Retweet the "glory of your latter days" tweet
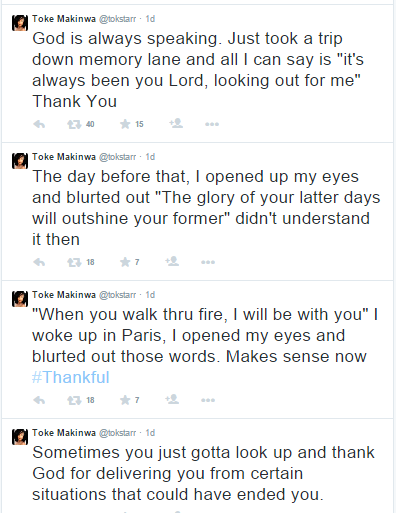 74,262
